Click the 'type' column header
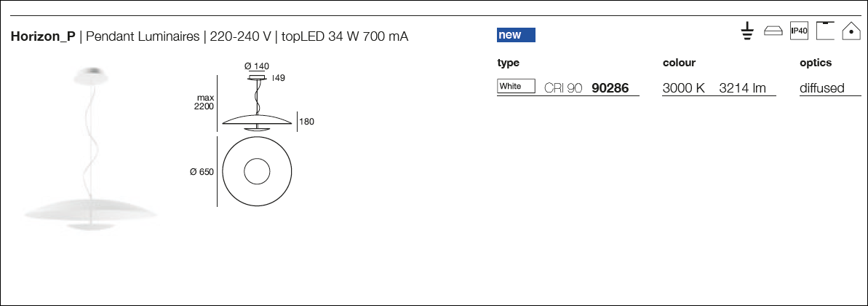Image resolution: width=868 pixels, height=306 pixels. tap(508, 63)
